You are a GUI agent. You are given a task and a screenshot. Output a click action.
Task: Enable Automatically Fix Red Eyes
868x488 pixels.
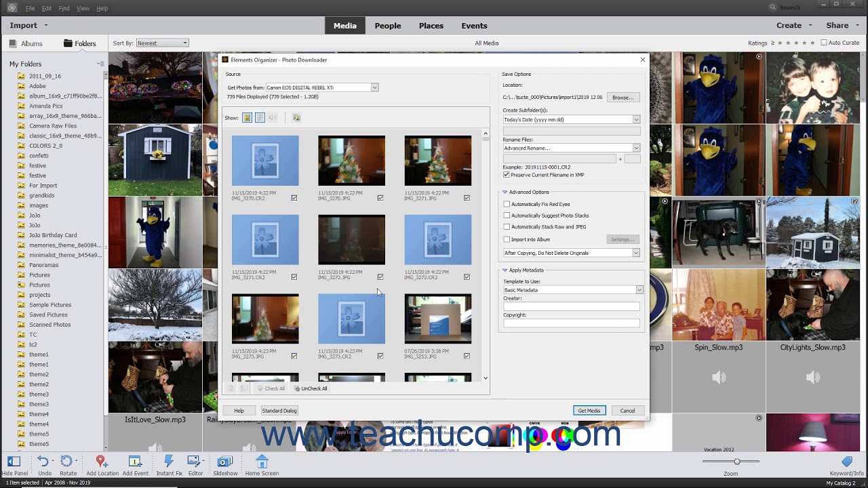point(507,204)
